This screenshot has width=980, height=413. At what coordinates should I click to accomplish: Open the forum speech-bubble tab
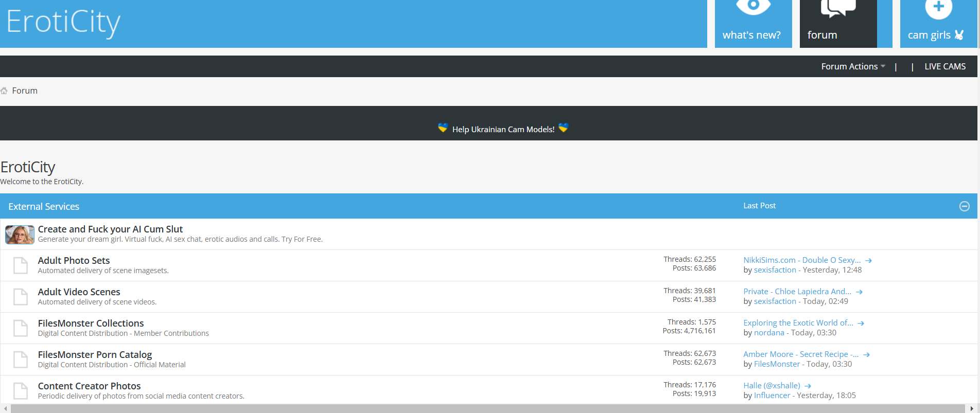[x=838, y=24]
